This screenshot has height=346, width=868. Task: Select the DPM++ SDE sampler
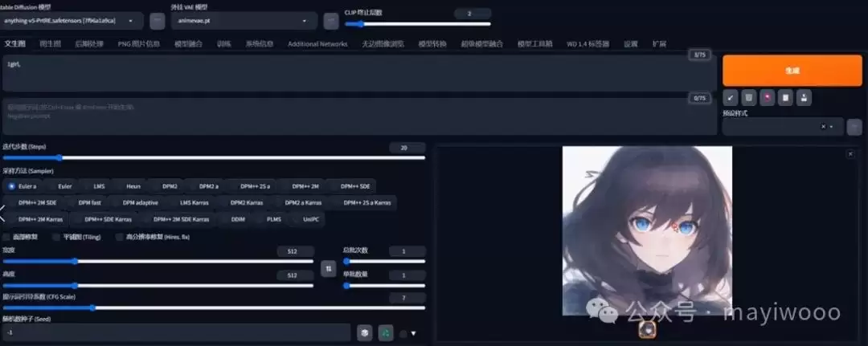coord(351,186)
